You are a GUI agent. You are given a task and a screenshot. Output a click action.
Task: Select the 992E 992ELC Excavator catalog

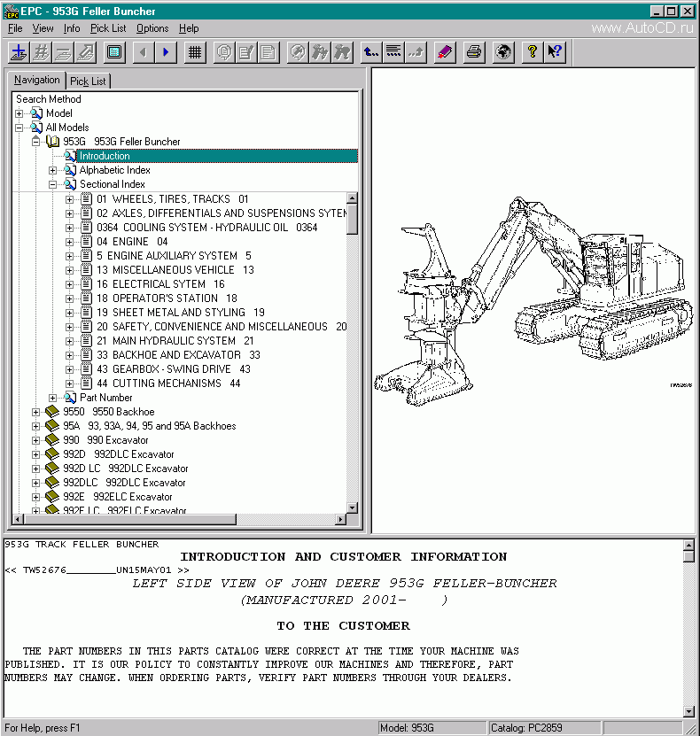(x=118, y=497)
